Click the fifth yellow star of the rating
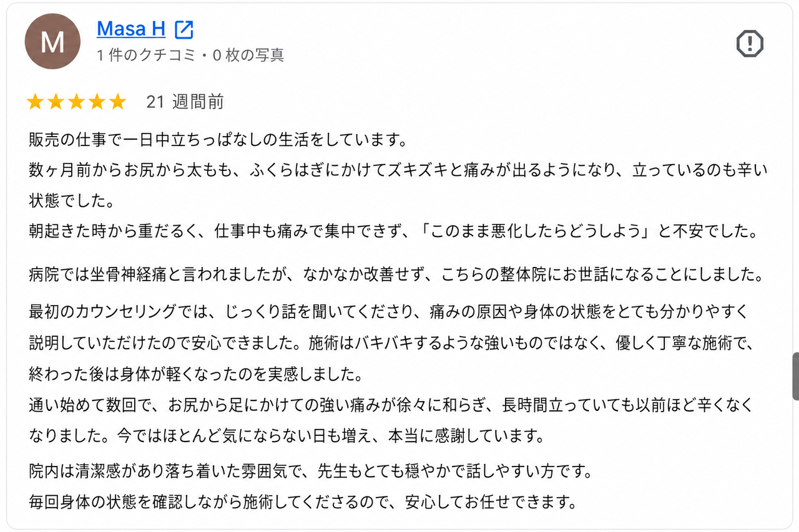The height and width of the screenshot is (532, 799). [117, 102]
